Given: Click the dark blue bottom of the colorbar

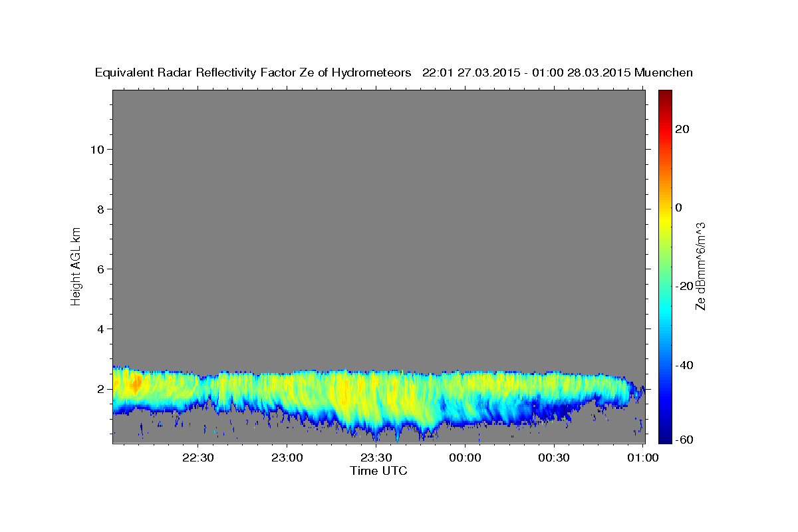Looking at the screenshot, I should click(x=665, y=438).
